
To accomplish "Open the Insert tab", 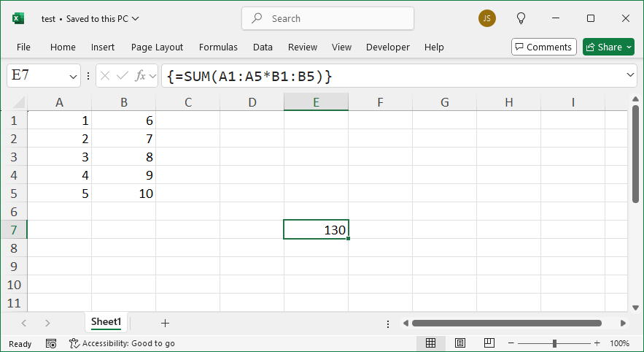I will click(103, 47).
